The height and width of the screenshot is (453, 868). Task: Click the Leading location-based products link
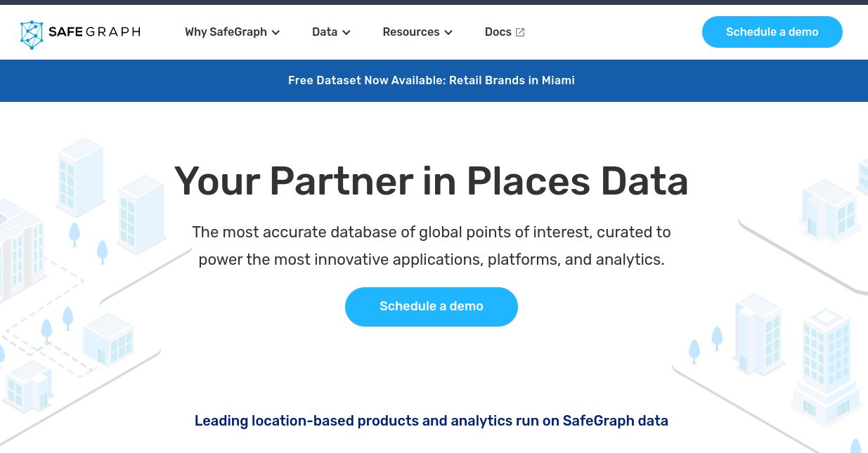pos(431,421)
